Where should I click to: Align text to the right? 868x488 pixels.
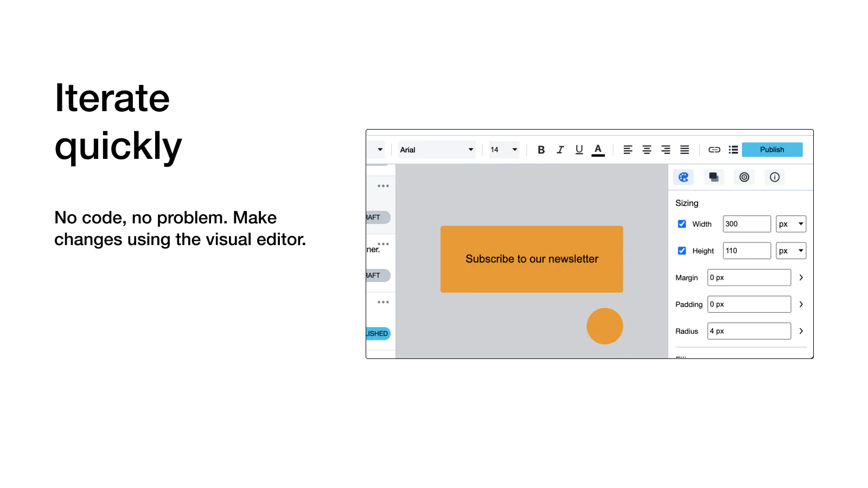click(x=666, y=150)
